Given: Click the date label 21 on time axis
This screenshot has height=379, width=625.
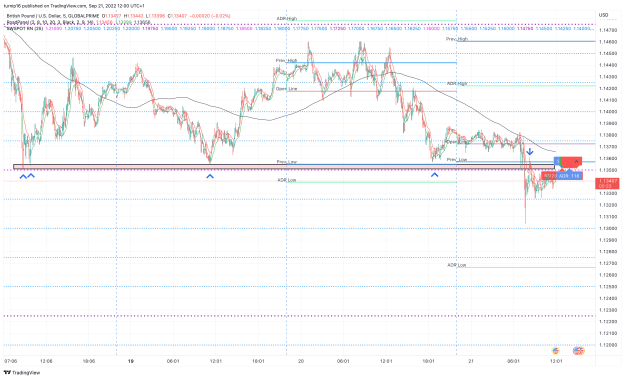Looking at the screenshot, I should coord(471,361).
